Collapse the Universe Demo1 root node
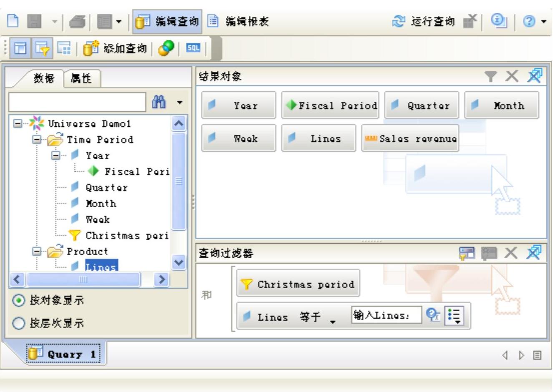The image size is (553, 392). tap(18, 123)
